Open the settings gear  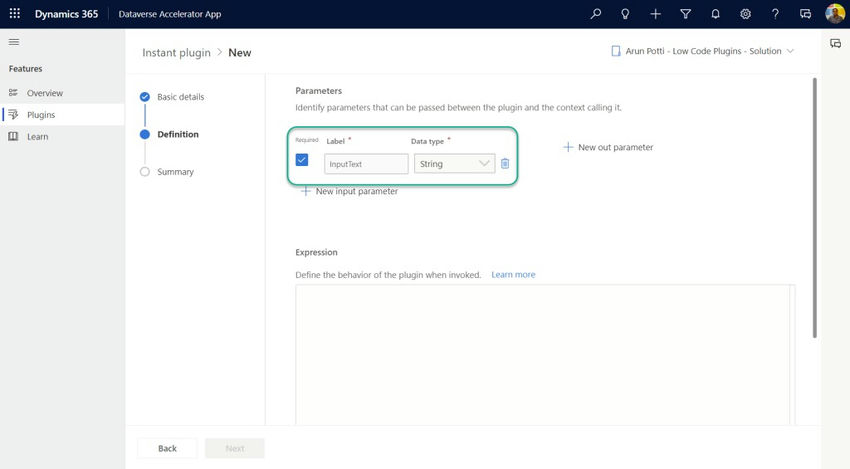tap(745, 14)
